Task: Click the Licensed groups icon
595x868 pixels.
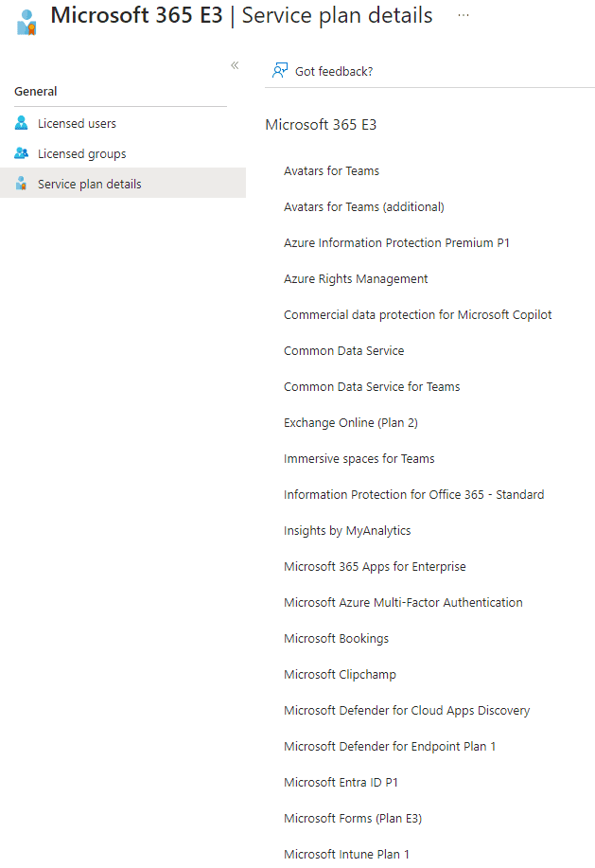Action: (21, 153)
